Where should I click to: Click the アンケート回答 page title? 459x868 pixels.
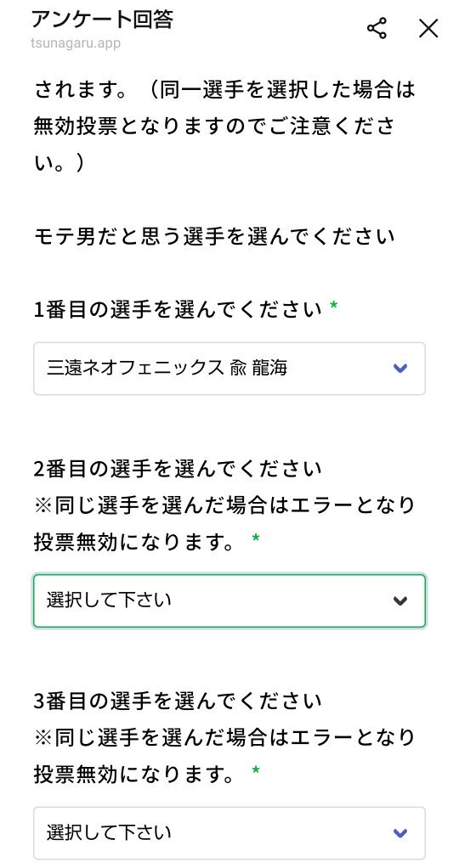click(x=102, y=20)
